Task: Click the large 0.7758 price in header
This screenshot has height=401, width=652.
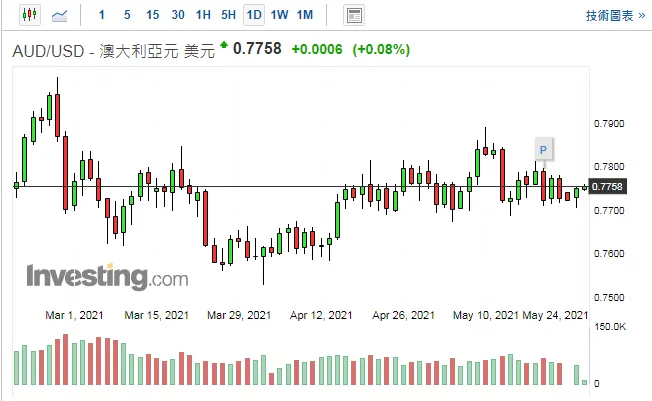Action: [x=257, y=49]
